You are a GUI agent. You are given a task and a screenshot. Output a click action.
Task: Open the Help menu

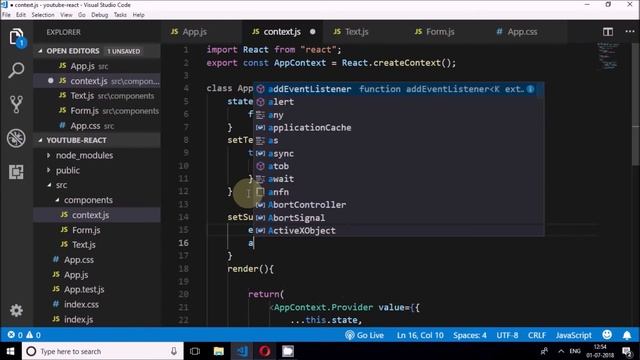coord(138,15)
